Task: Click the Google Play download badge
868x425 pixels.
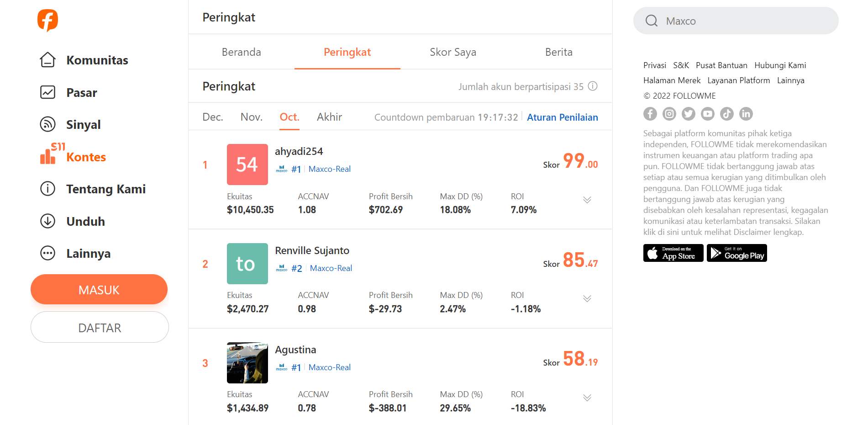Action: pos(737,253)
